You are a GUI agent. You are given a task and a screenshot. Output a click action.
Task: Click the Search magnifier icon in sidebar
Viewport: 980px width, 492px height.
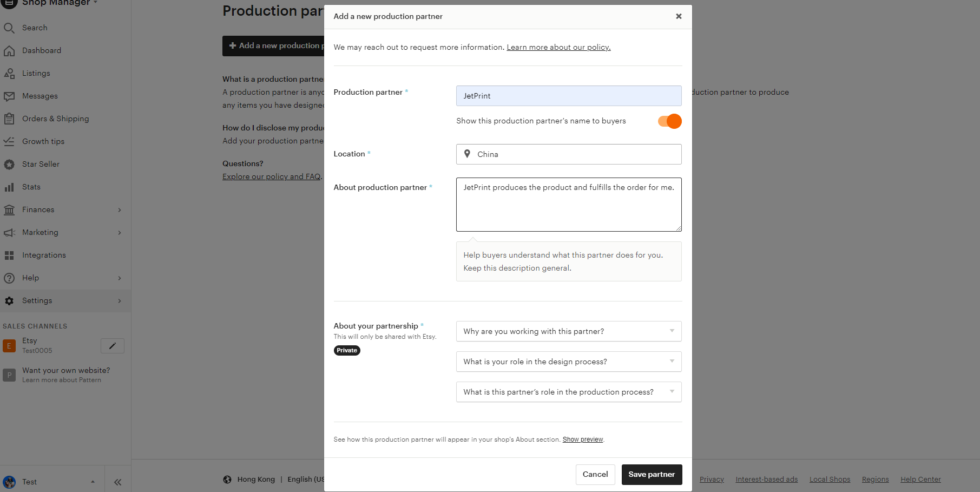pyautogui.click(x=10, y=28)
